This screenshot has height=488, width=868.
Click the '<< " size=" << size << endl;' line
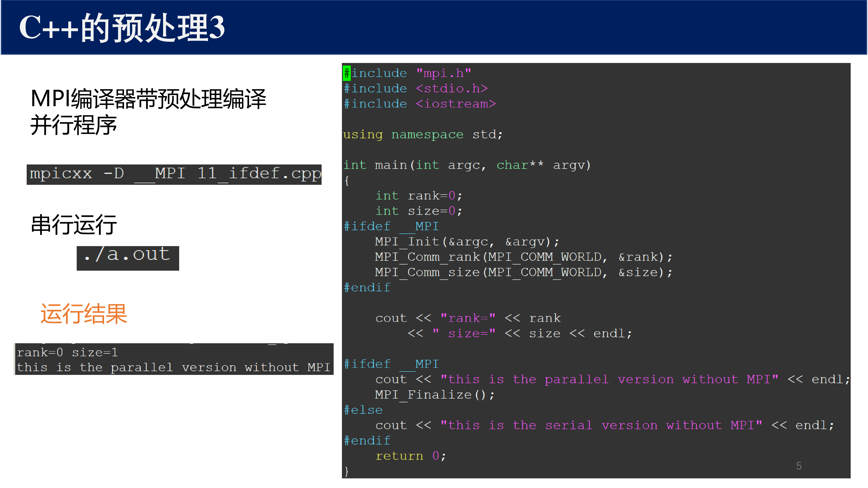point(520,333)
